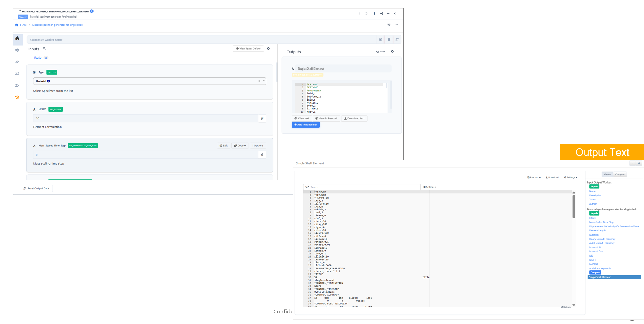Click the paperclip icon in Elform field

[x=262, y=118]
